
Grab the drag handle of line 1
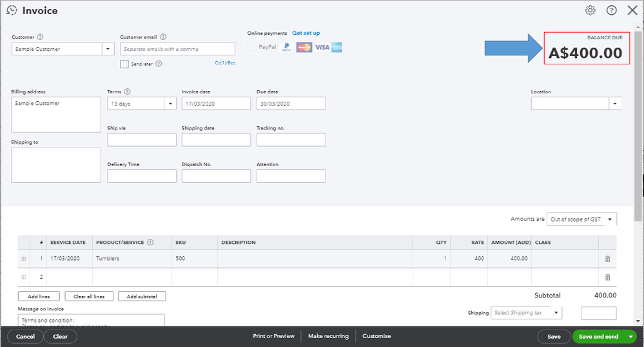(x=23, y=259)
